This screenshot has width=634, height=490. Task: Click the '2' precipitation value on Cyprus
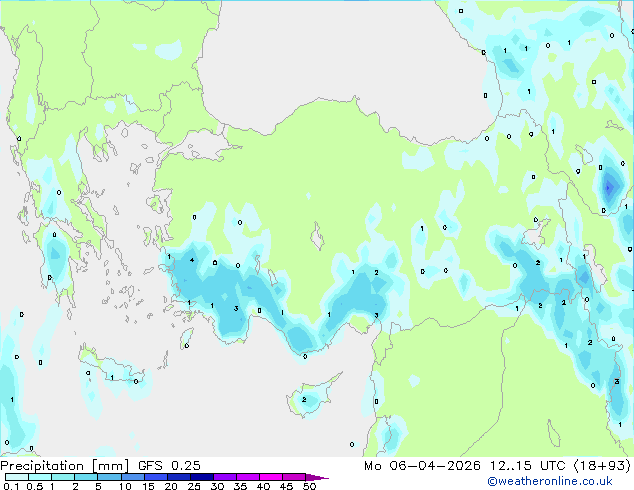[x=304, y=399]
